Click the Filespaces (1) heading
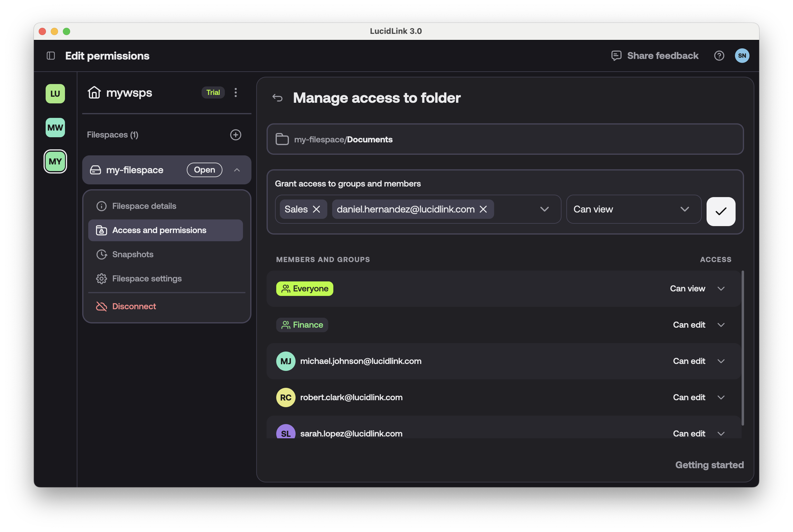The width and height of the screenshot is (793, 532). (x=113, y=135)
